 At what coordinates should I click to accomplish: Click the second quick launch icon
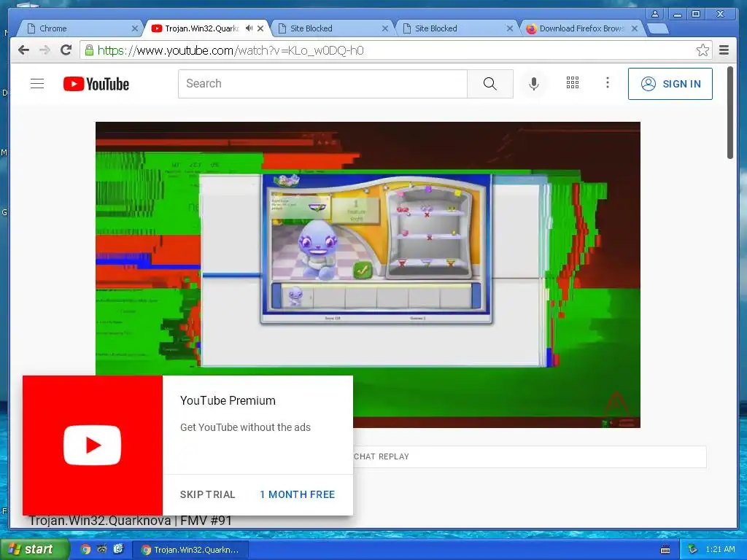(102, 550)
